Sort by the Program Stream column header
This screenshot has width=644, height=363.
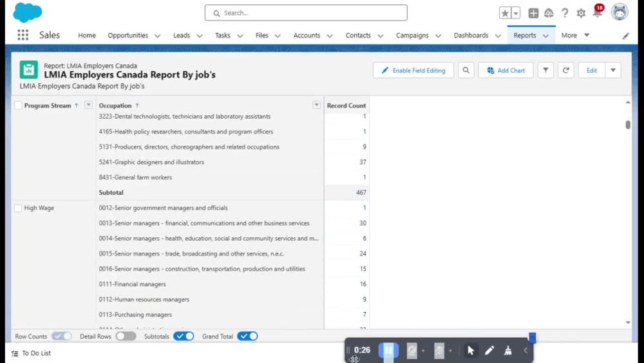pyautogui.click(x=48, y=106)
